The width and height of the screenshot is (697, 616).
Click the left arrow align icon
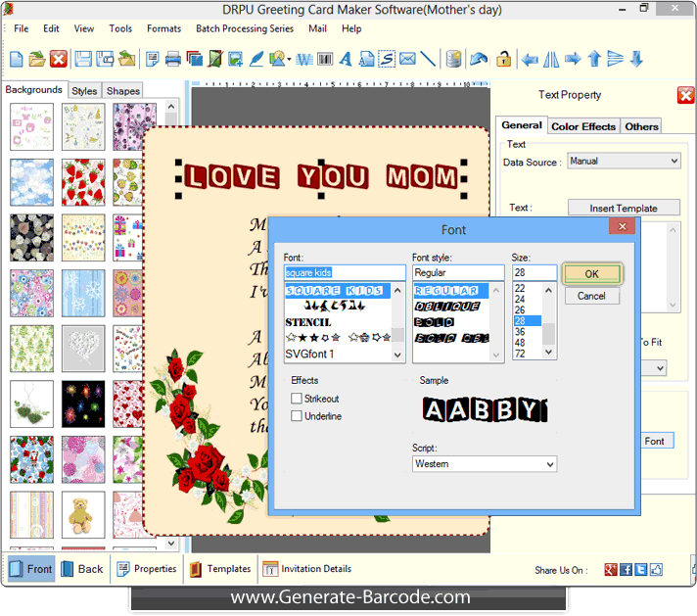coord(530,59)
